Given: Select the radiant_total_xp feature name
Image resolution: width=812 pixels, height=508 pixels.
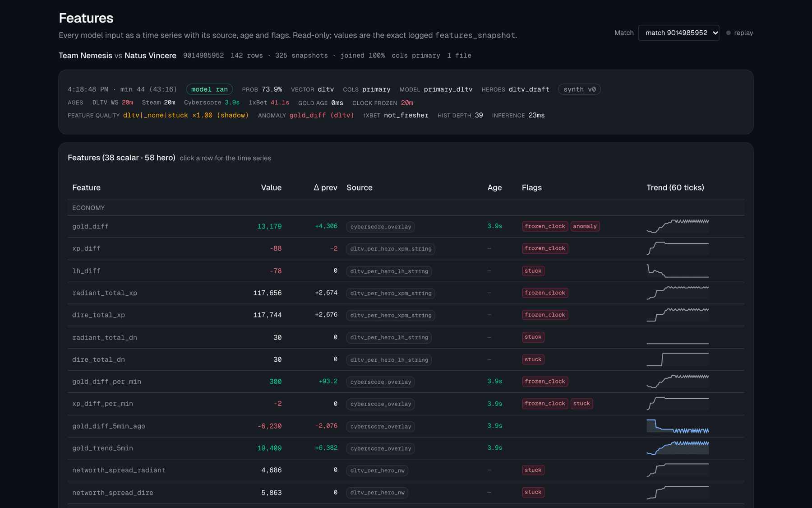Looking at the screenshot, I should pyautogui.click(x=105, y=293).
